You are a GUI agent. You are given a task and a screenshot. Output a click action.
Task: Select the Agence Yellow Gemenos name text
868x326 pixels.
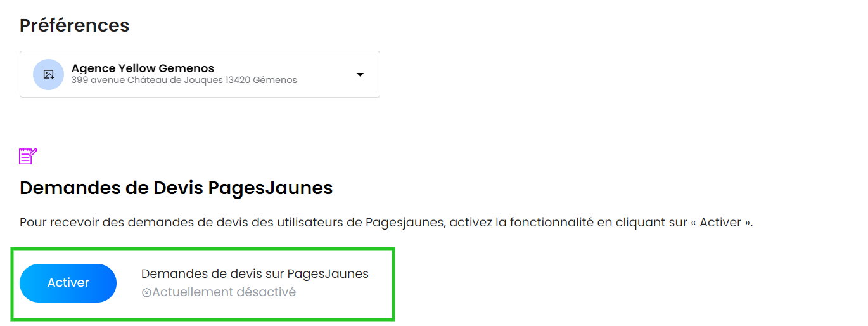tap(143, 68)
